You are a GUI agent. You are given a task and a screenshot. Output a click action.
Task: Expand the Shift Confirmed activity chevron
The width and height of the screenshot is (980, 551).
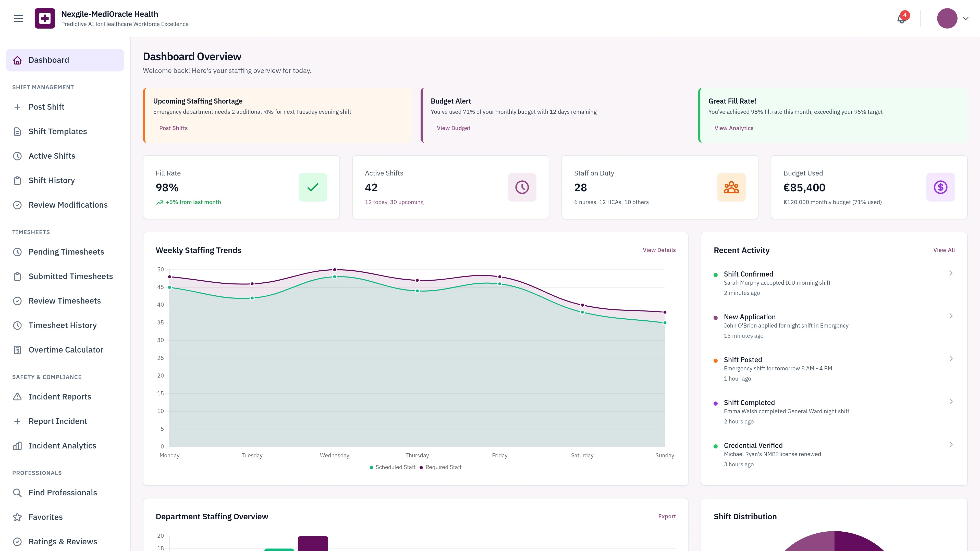951,273
